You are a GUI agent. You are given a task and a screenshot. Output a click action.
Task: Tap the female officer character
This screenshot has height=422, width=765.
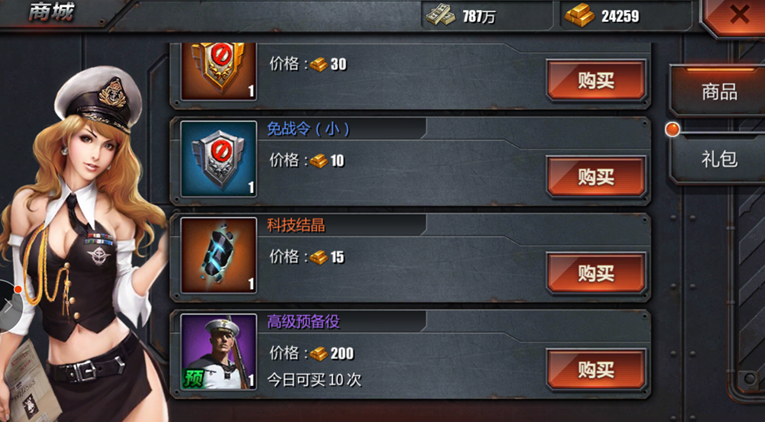pyautogui.click(x=81, y=244)
